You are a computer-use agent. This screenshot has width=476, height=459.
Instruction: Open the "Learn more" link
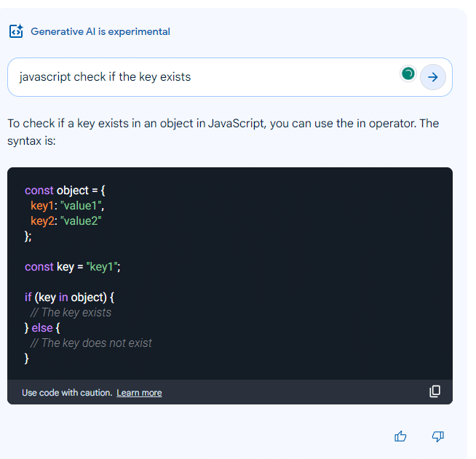[x=139, y=393]
